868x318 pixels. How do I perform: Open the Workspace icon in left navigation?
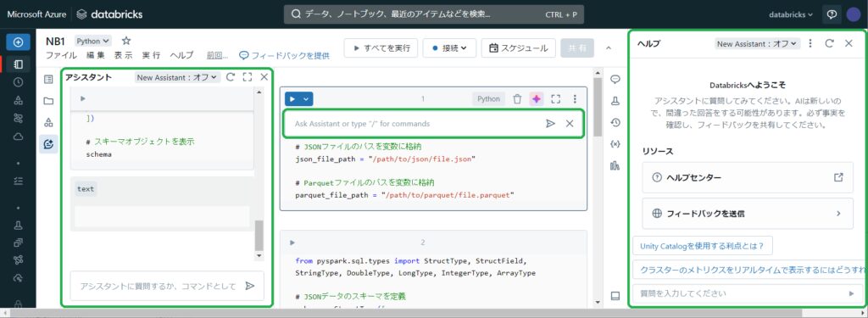19,64
